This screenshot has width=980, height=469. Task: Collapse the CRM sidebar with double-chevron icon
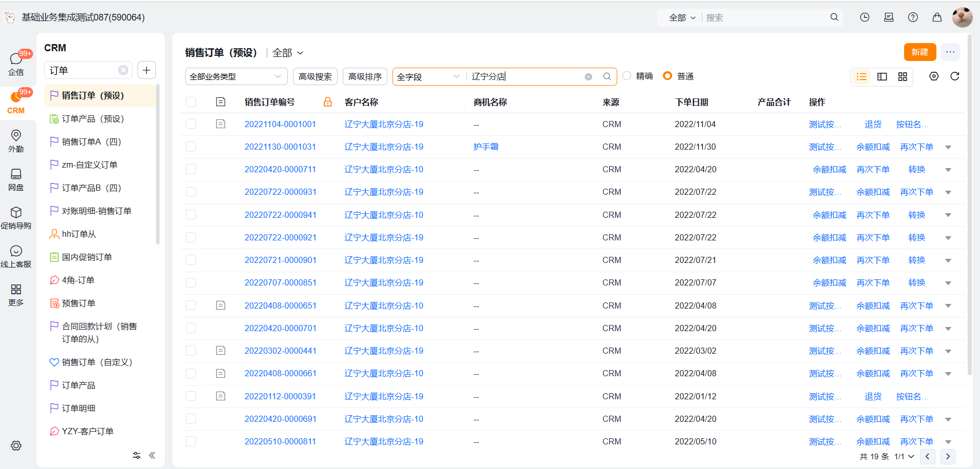[152, 455]
